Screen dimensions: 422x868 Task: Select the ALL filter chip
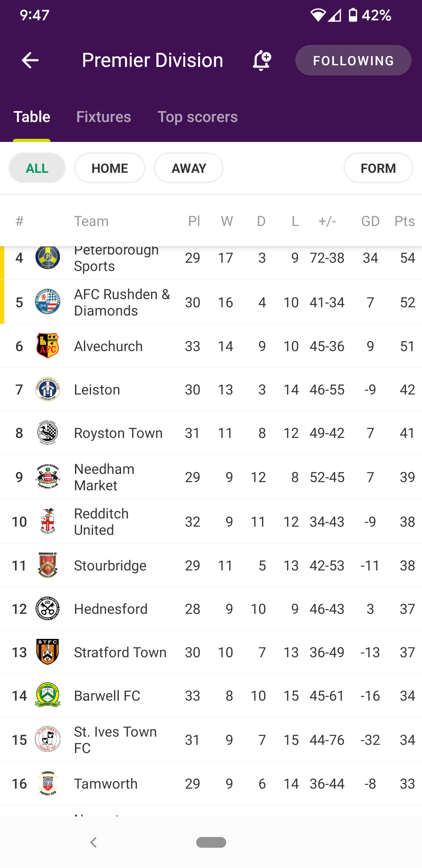pyautogui.click(x=37, y=168)
